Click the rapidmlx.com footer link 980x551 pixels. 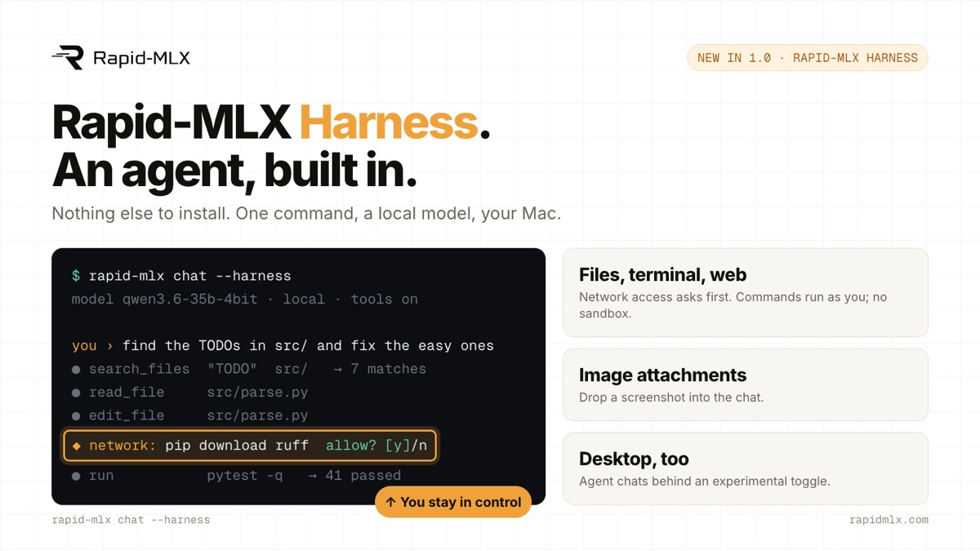tap(889, 520)
